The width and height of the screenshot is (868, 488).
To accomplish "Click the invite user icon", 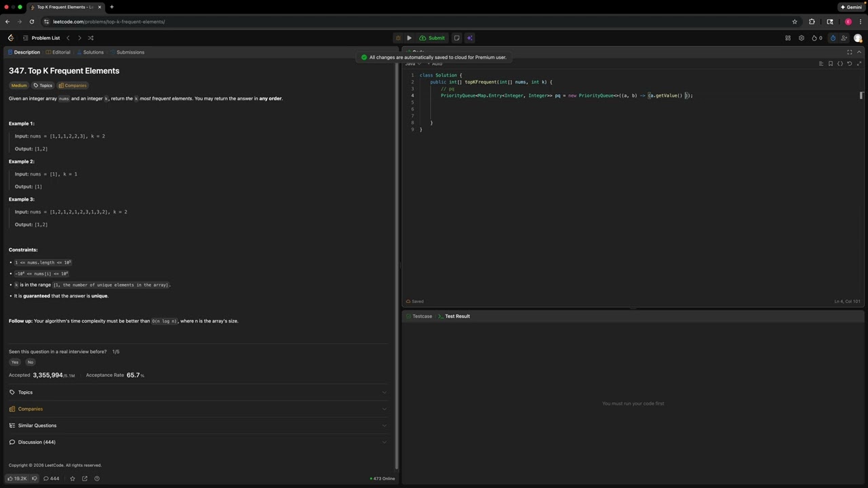I will [x=846, y=38].
